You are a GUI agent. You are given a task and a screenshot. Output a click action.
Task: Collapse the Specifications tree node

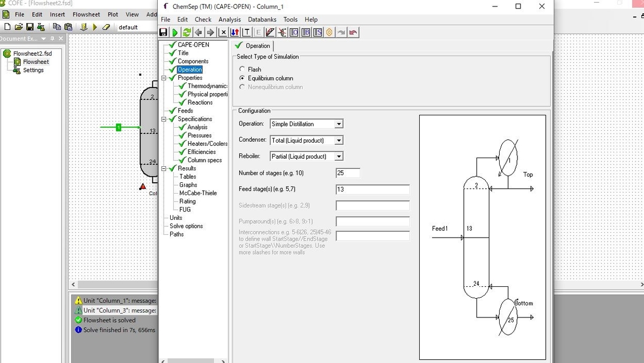click(x=164, y=119)
